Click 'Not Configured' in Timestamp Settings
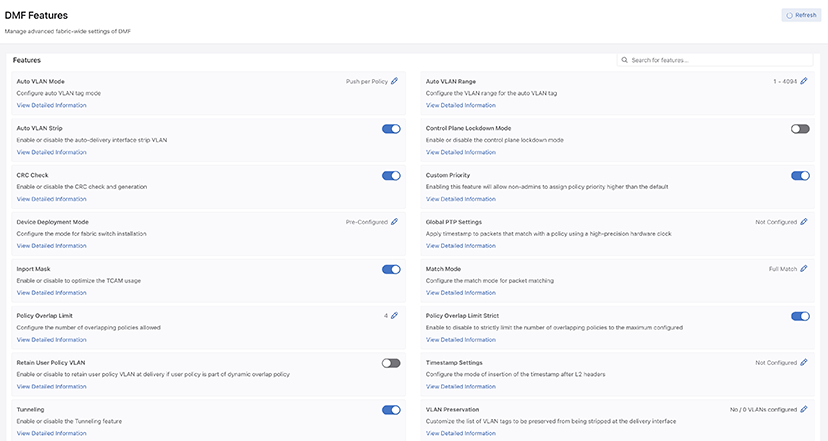828x441 pixels. pyautogui.click(x=776, y=363)
